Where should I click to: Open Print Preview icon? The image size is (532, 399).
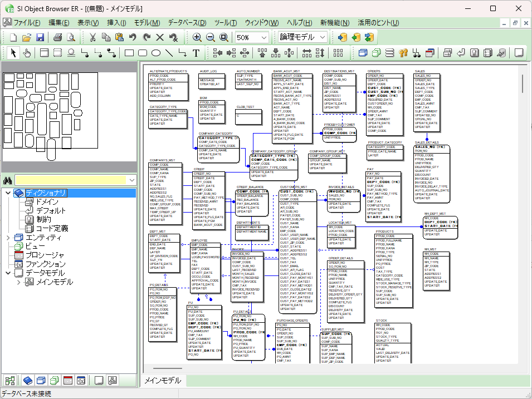tap(71, 37)
